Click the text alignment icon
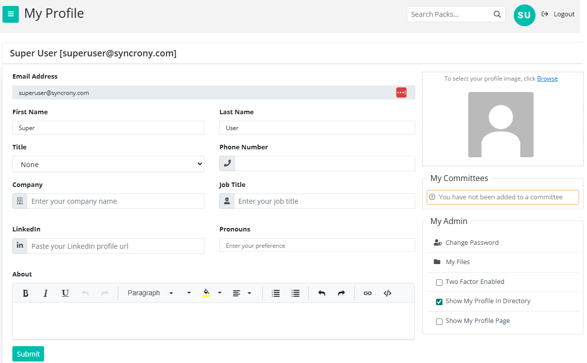587x363 pixels. (x=236, y=293)
